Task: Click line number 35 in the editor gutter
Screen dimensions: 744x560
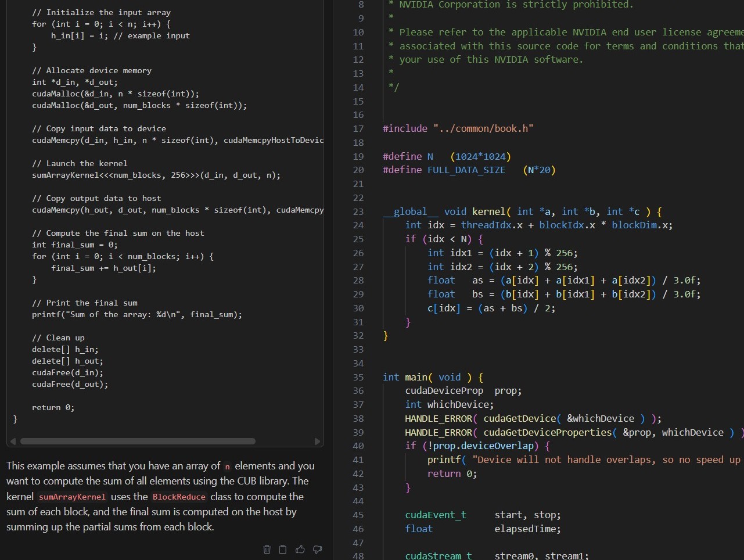Action: 358,377
